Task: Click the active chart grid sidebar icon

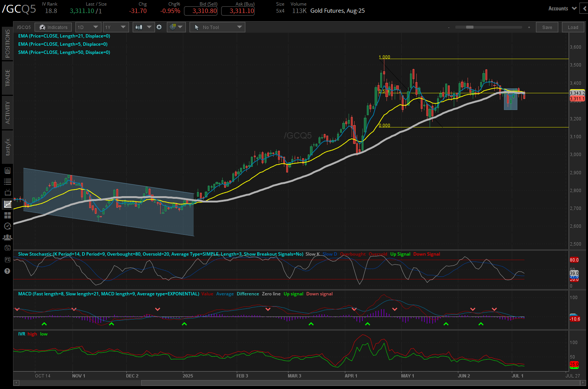Action: pyautogui.click(x=7, y=204)
